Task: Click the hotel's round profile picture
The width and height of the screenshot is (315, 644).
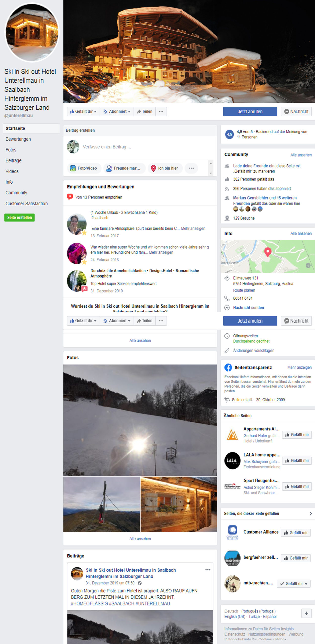Action: pos(32,32)
